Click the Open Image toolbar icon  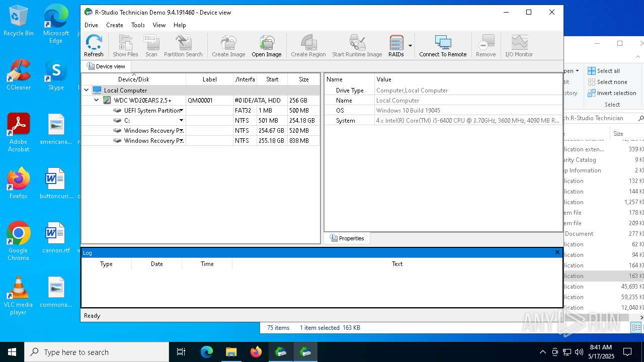coord(267,46)
